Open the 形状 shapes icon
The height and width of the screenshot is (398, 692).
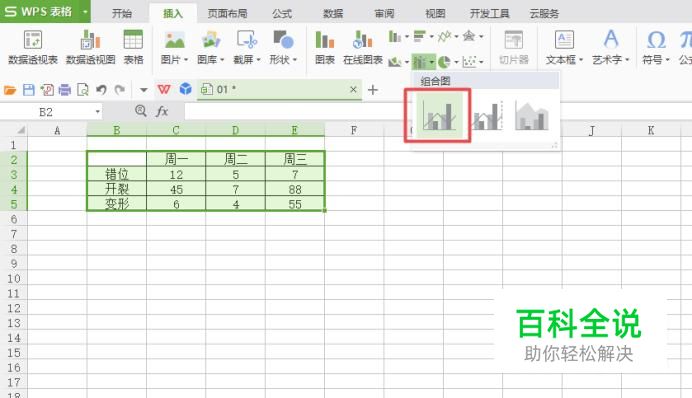point(283,40)
